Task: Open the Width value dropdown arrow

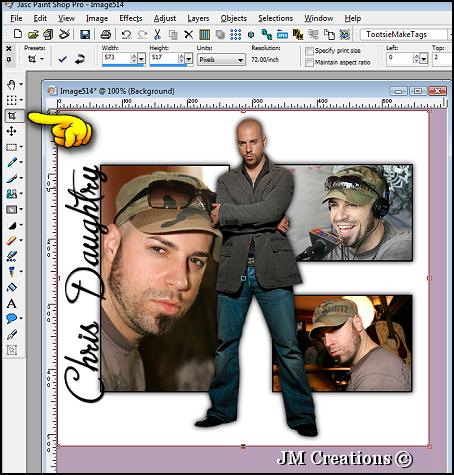Action: point(141,59)
